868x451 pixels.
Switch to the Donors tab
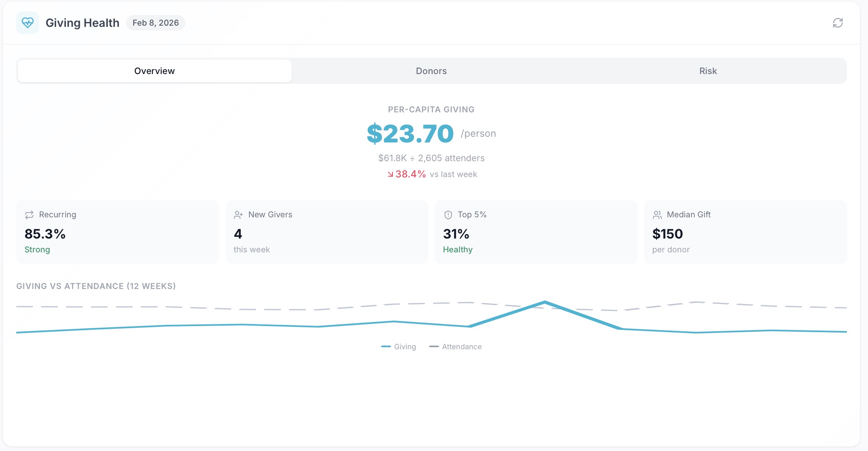431,70
